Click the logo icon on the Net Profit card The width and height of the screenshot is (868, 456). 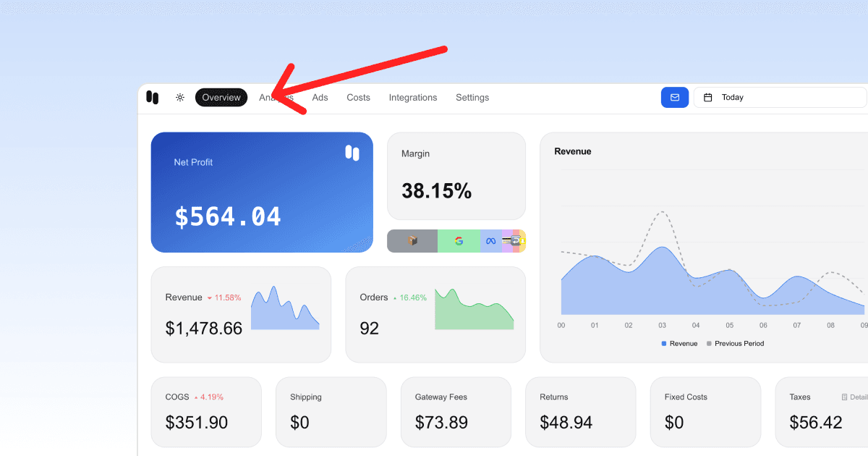pyautogui.click(x=352, y=153)
